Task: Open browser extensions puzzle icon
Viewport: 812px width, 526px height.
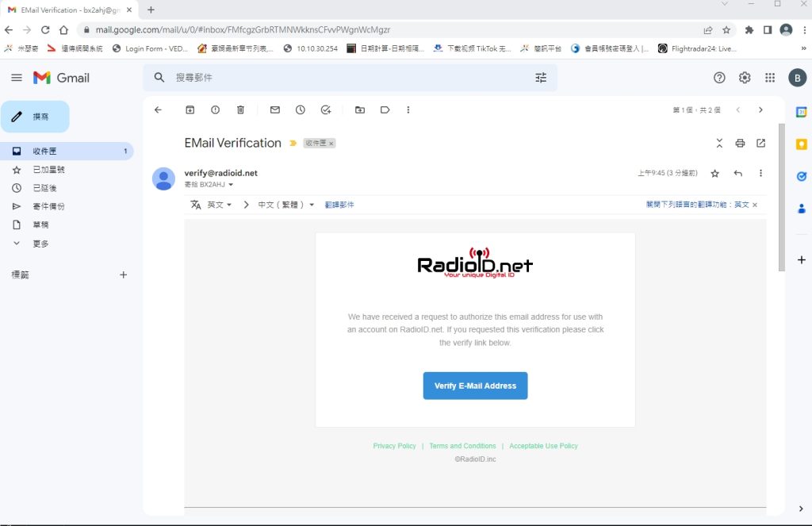Action: pyautogui.click(x=749, y=30)
